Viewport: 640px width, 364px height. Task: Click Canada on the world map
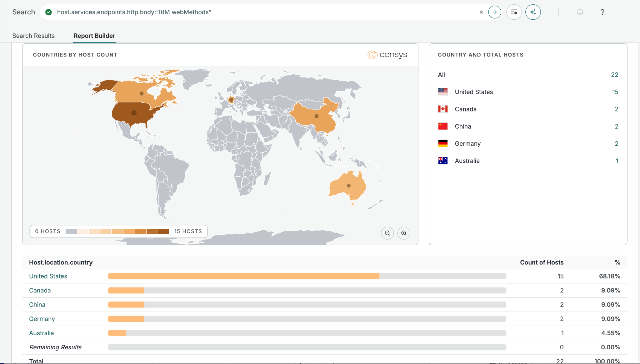pos(142,93)
